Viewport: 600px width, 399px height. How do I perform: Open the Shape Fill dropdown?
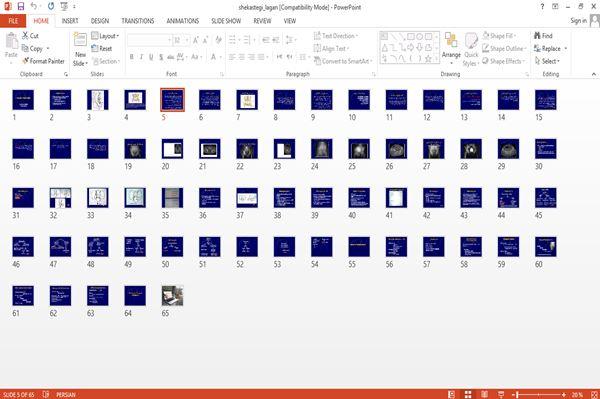(499, 36)
